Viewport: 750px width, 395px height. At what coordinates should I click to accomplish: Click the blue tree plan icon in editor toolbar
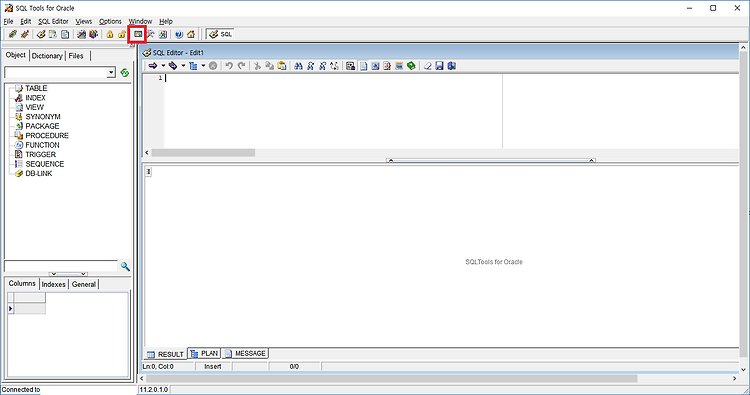coord(193,66)
